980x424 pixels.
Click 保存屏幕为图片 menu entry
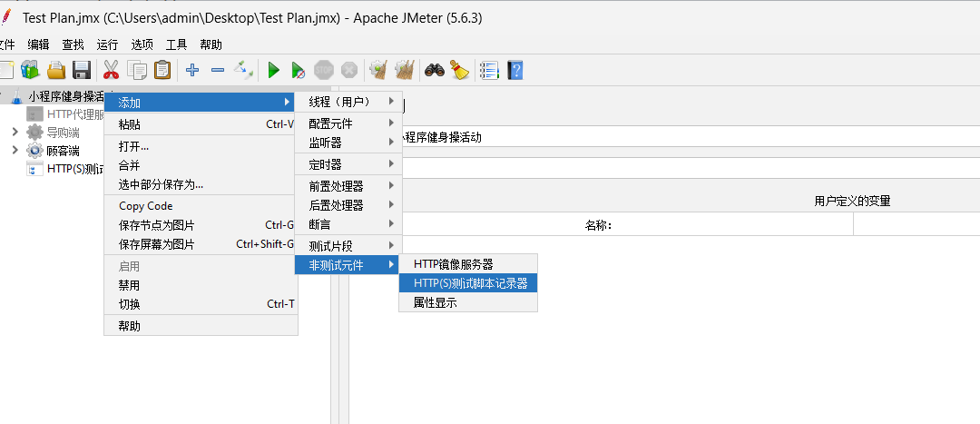pos(200,244)
